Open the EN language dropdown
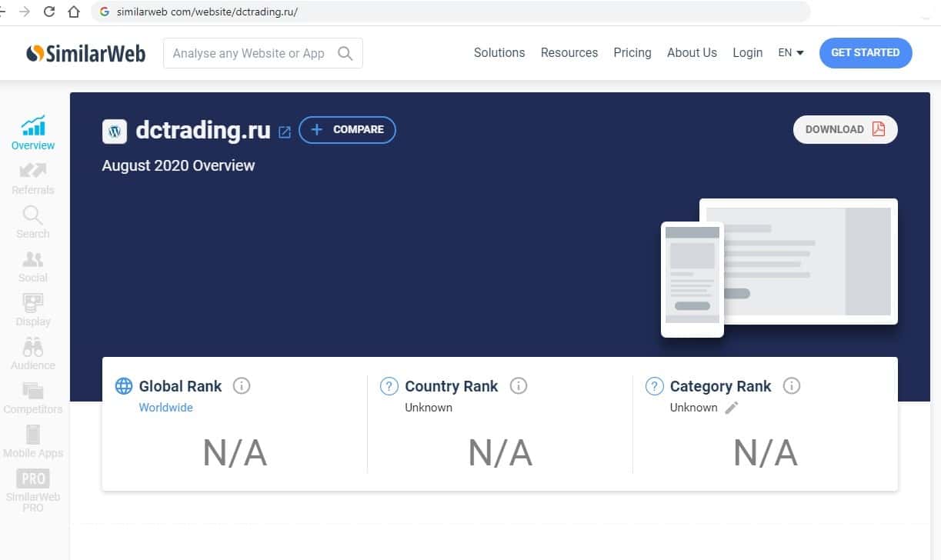941x560 pixels. coord(791,52)
